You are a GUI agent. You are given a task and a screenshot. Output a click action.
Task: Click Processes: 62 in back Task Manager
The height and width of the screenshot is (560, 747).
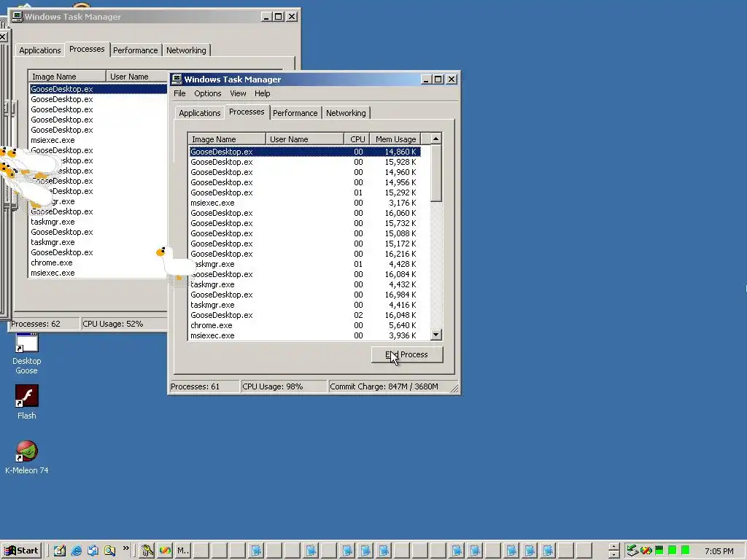[x=44, y=324]
